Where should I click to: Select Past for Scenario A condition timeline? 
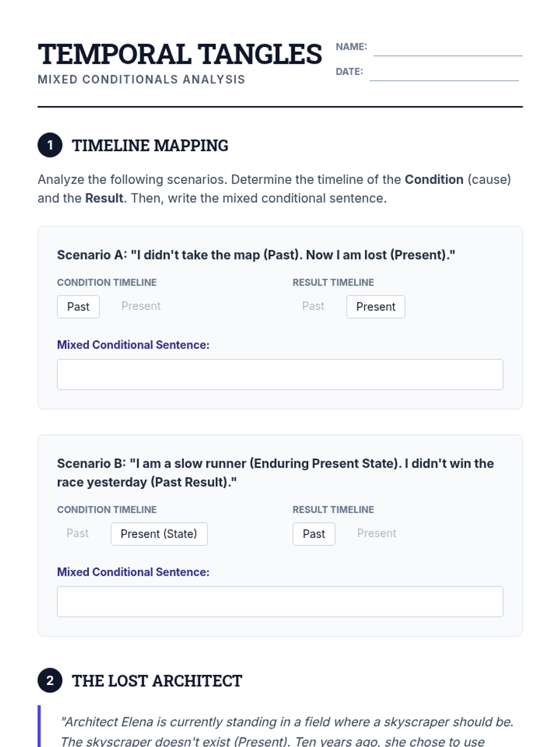(78, 307)
